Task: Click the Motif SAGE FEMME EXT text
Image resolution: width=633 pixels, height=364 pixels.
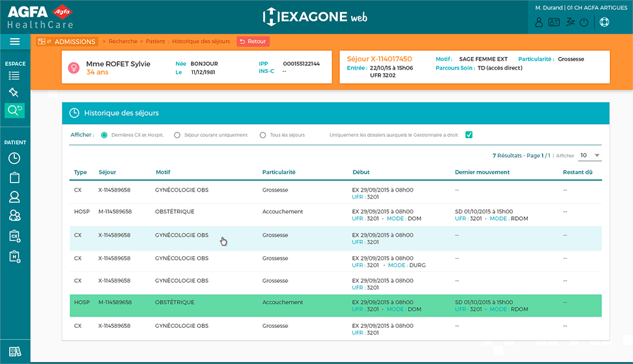Action: tap(472, 59)
